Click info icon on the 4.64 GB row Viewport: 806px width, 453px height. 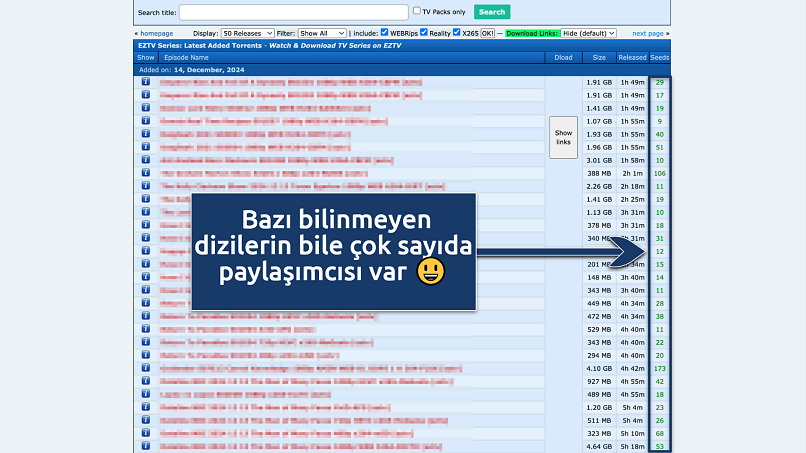point(145,446)
